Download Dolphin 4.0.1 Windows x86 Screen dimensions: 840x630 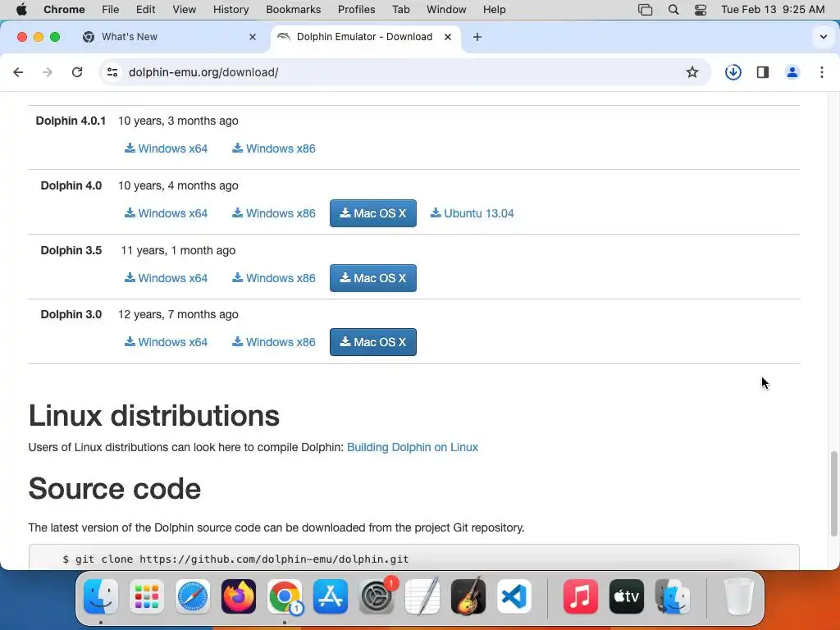[274, 148]
